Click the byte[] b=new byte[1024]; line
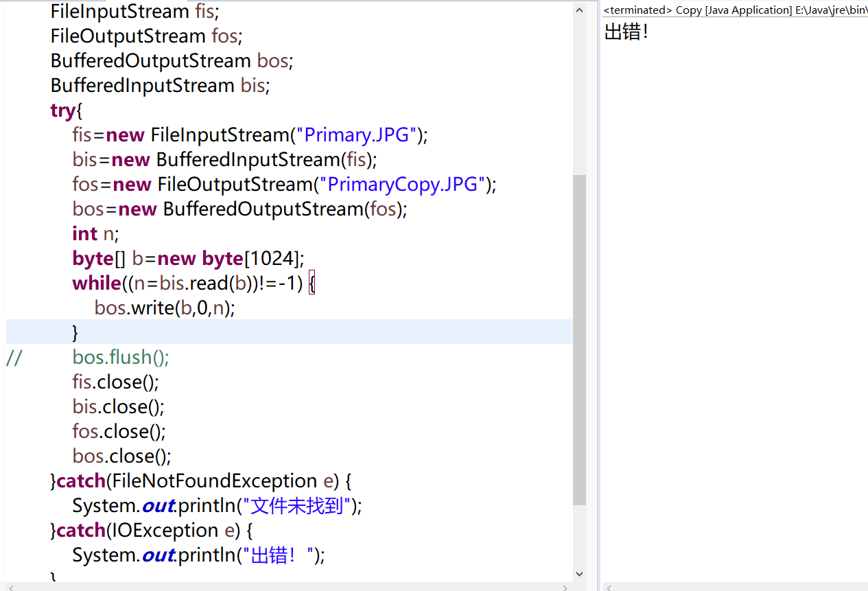 pos(188,258)
